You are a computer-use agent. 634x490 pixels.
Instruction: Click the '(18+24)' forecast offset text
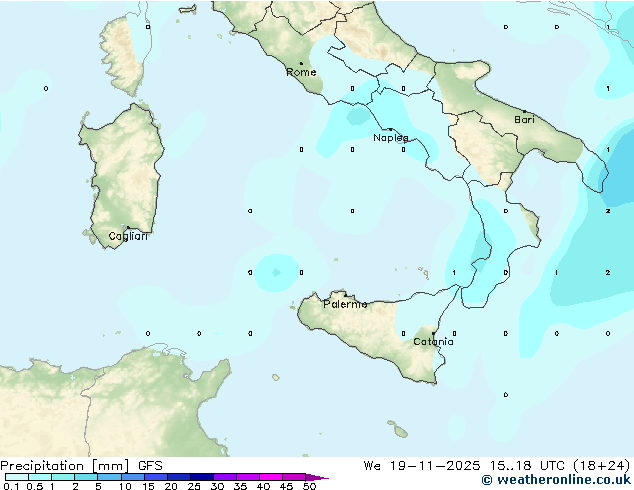click(x=602, y=466)
